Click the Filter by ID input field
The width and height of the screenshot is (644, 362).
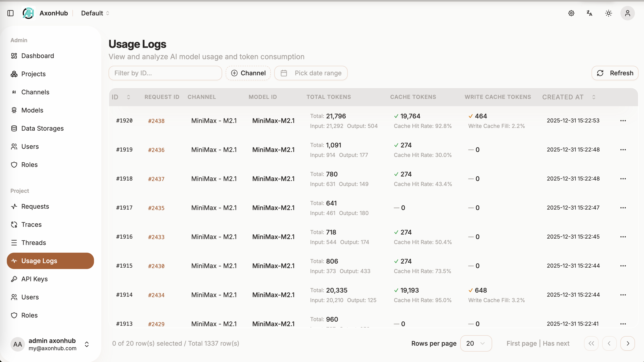coord(165,73)
